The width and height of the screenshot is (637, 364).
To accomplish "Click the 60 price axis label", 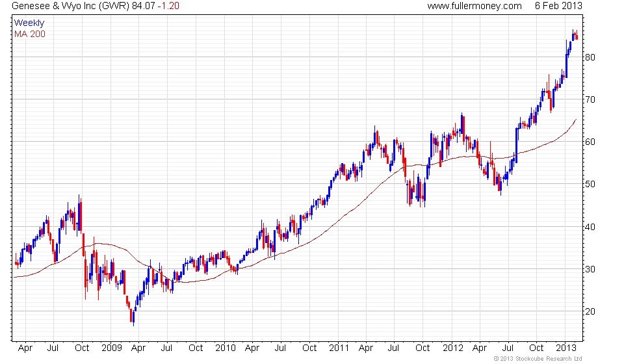I will tap(590, 142).
